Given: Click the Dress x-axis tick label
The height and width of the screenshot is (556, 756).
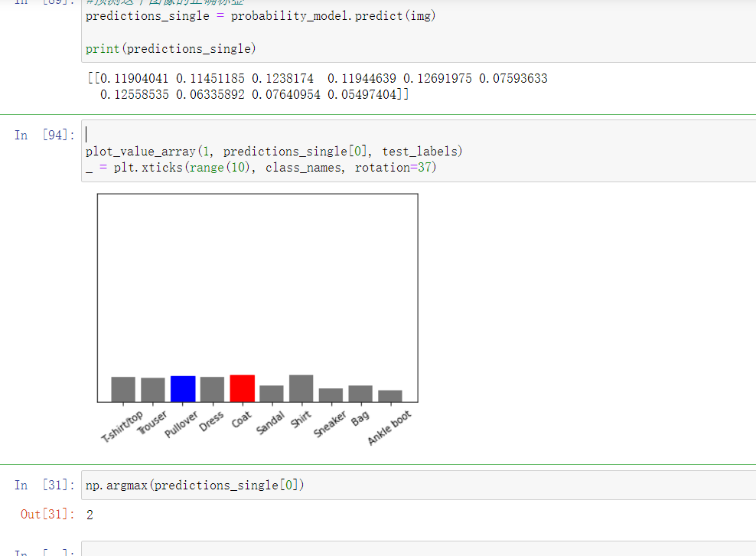Looking at the screenshot, I should point(212,421).
